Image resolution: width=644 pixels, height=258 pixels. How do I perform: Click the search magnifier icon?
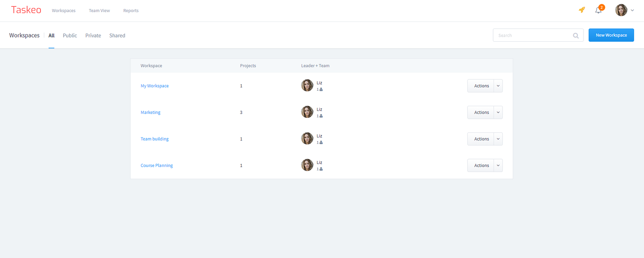click(576, 36)
